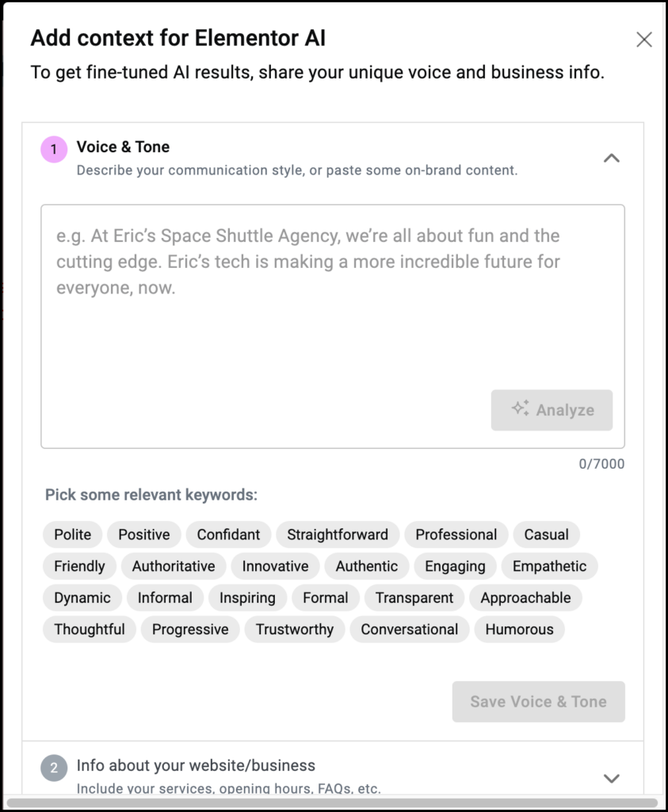
Task: Select the Casual keyword chip
Action: pos(546,534)
